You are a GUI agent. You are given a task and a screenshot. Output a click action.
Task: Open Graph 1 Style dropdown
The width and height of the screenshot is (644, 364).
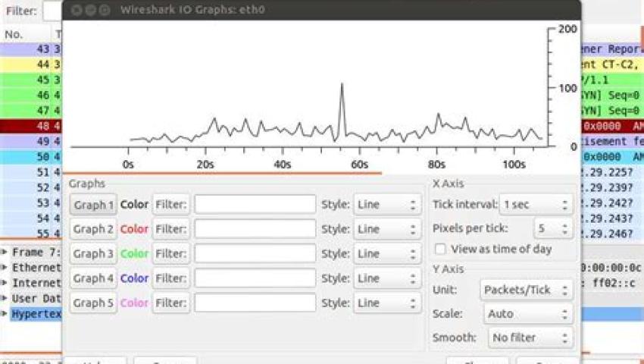[387, 205]
